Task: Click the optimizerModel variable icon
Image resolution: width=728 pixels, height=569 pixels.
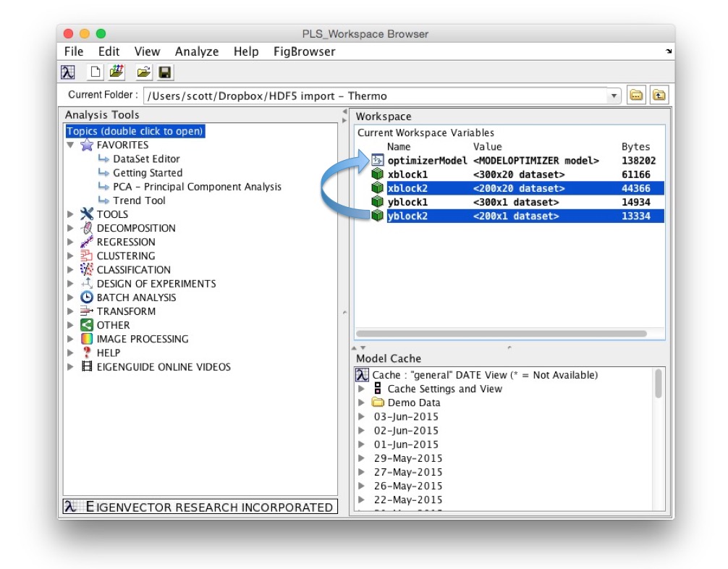Action: pos(377,161)
